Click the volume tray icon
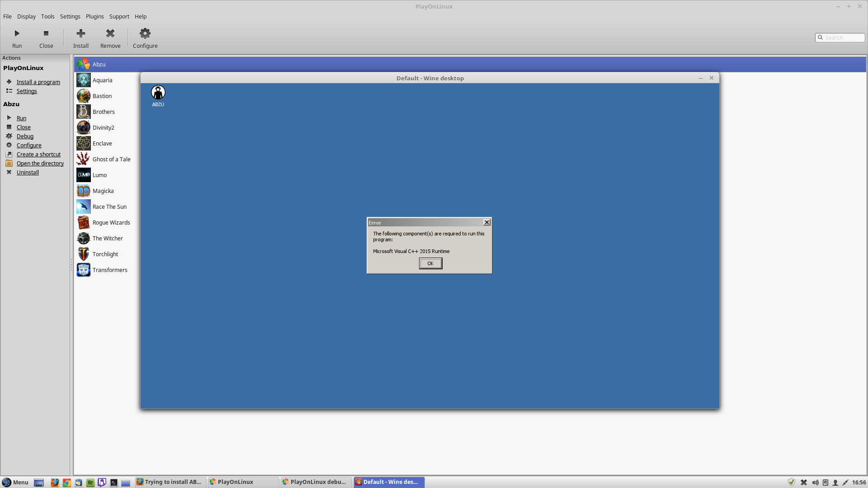The width and height of the screenshot is (868, 488). tap(815, 482)
